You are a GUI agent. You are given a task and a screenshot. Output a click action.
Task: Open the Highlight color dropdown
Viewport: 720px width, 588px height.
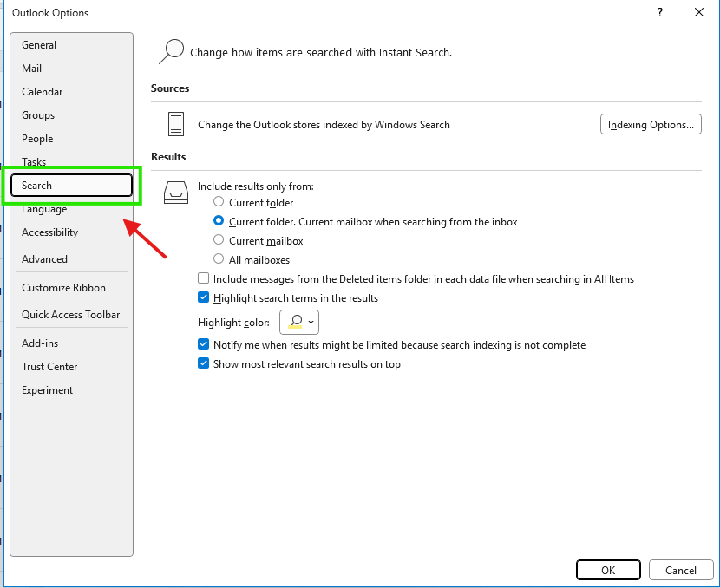click(299, 323)
